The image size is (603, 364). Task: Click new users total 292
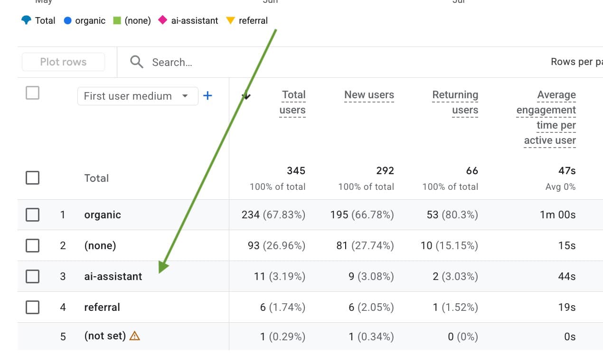(x=385, y=170)
